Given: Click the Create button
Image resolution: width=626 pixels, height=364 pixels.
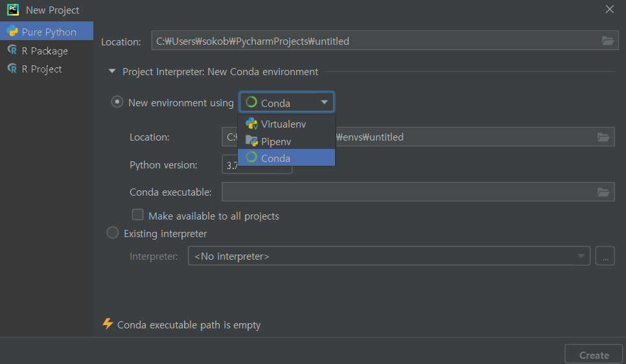Looking at the screenshot, I should (594, 355).
